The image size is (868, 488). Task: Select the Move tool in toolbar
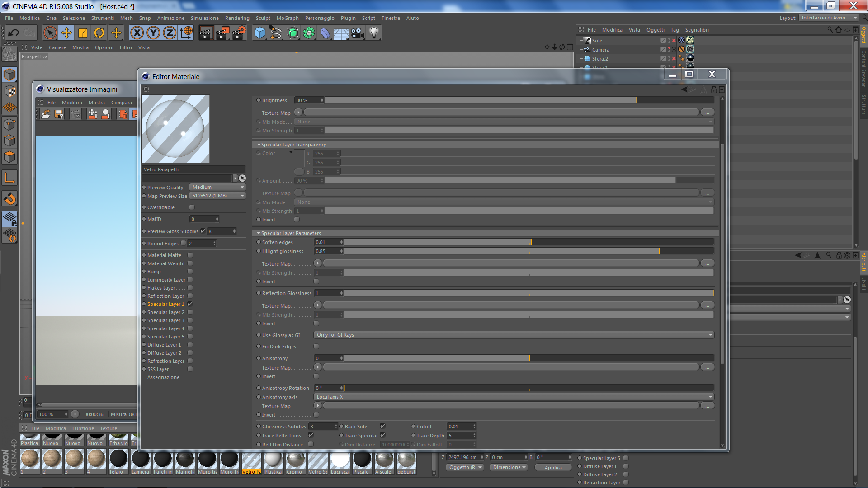(66, 33)
